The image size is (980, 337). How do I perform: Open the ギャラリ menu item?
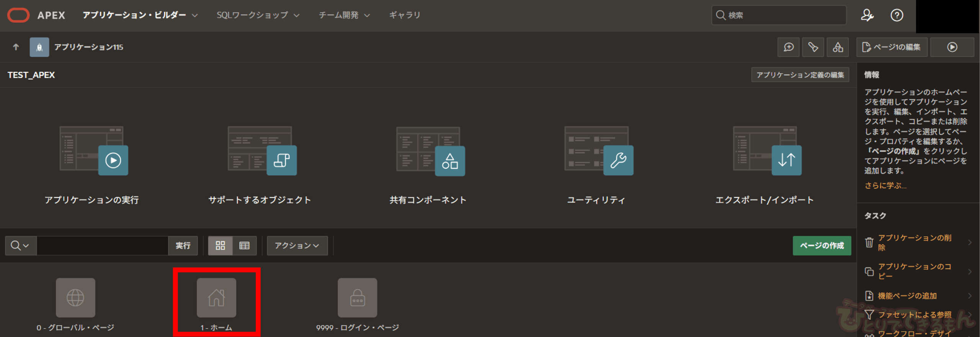[x=405, y=15]
